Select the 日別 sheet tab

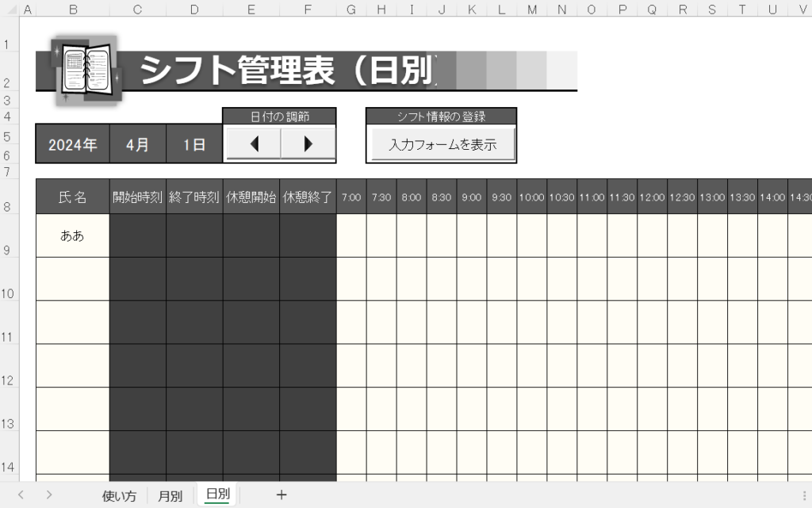(217, 495)
